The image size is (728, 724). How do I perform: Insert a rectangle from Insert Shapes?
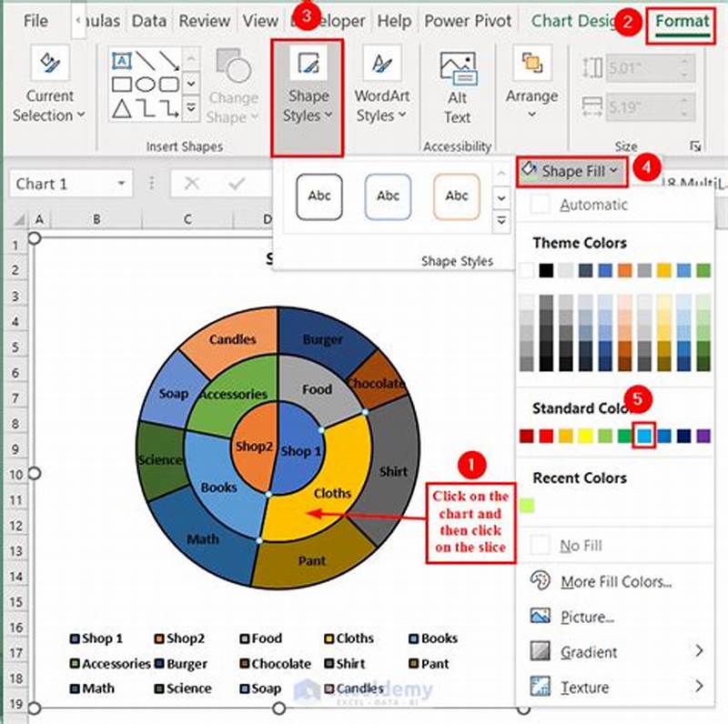[122, 84]
